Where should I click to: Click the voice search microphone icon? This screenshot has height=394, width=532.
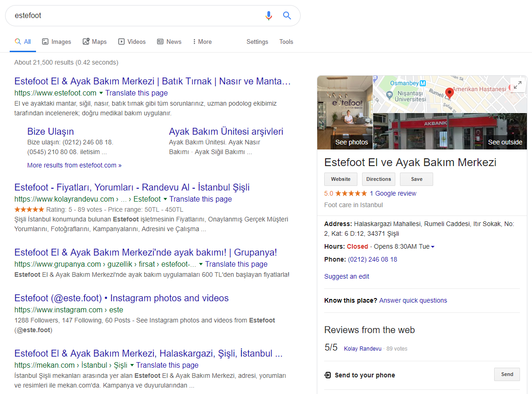click(x=269, y=16)
